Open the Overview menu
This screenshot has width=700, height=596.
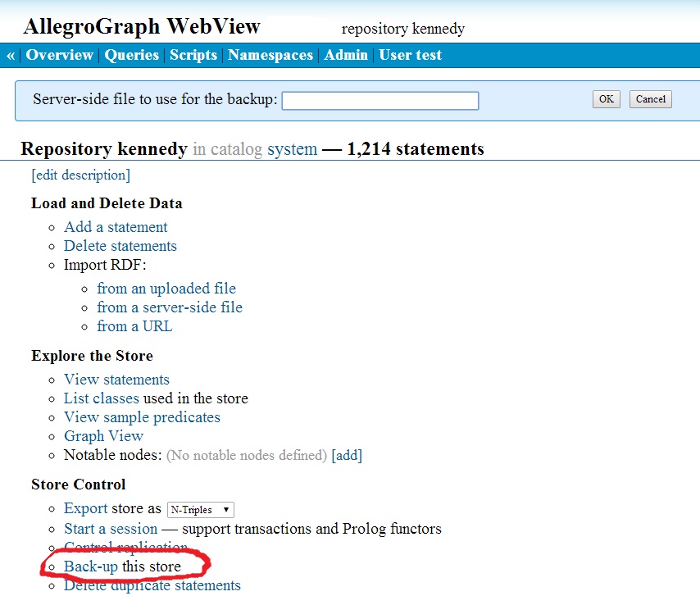coord(59,55)
